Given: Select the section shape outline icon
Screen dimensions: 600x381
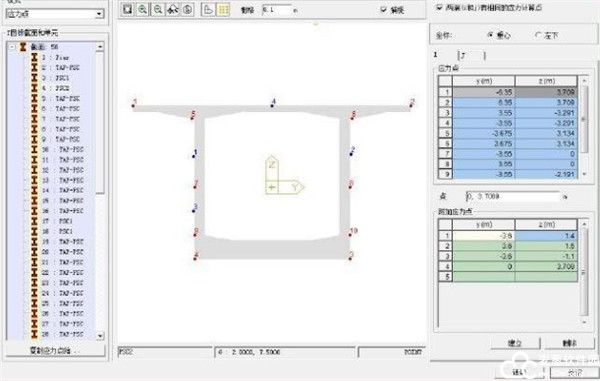Looking at the screenshot, I should pos(208,9).
